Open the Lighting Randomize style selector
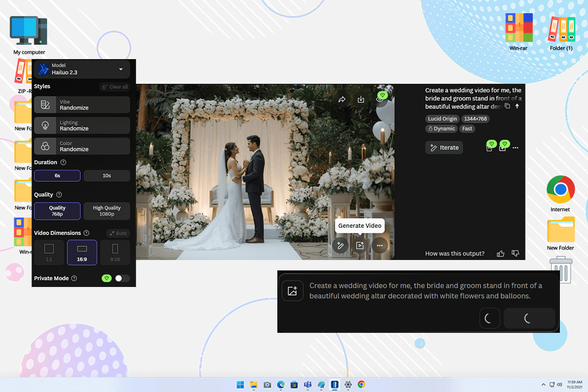This screenshot has height=392, width=588. tap(82, 126)
